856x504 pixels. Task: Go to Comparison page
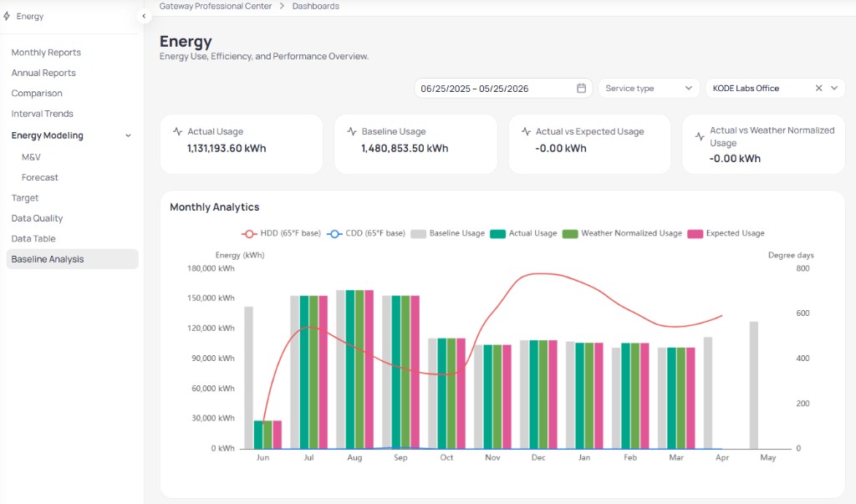point(37,94)
